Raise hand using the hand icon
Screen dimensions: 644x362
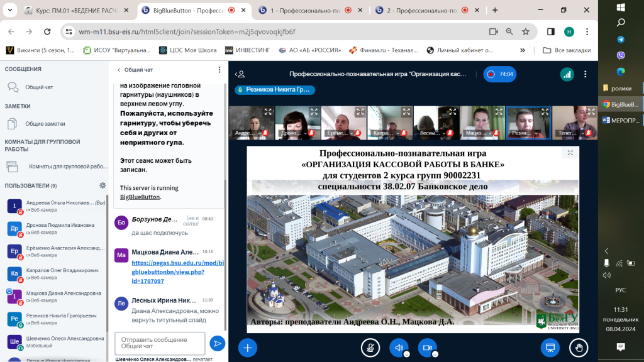click(x=579, y=348)
